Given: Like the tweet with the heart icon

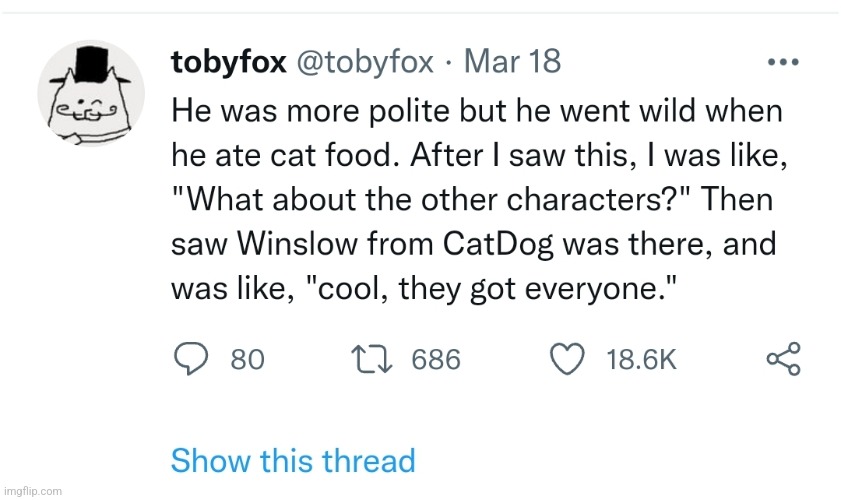Looking at the screenshot, I should [571, 359].
